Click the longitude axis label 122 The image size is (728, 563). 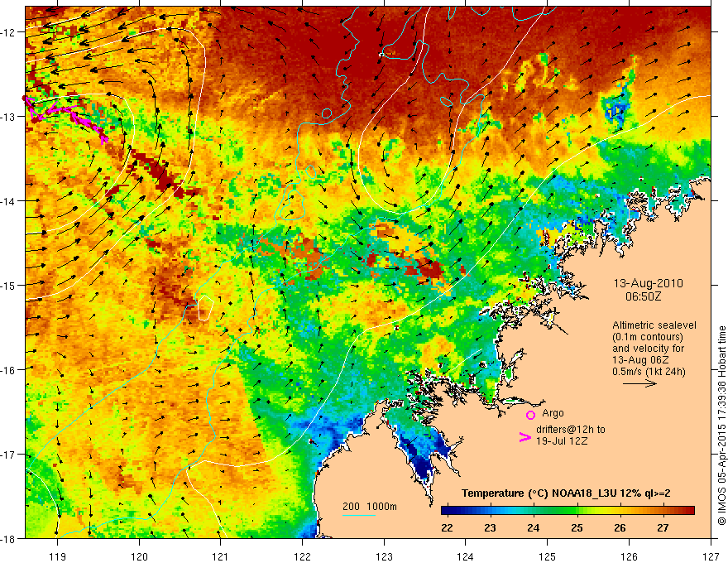tap(302, 556)
